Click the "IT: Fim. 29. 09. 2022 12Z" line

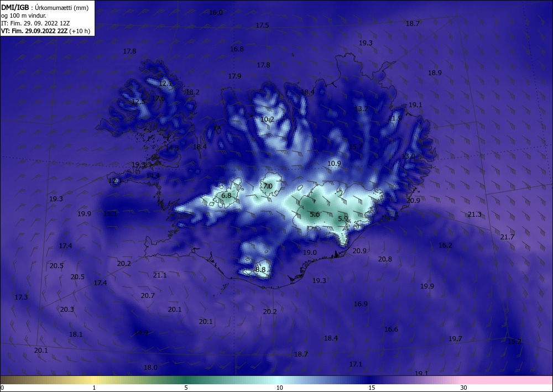click(35, 23)
